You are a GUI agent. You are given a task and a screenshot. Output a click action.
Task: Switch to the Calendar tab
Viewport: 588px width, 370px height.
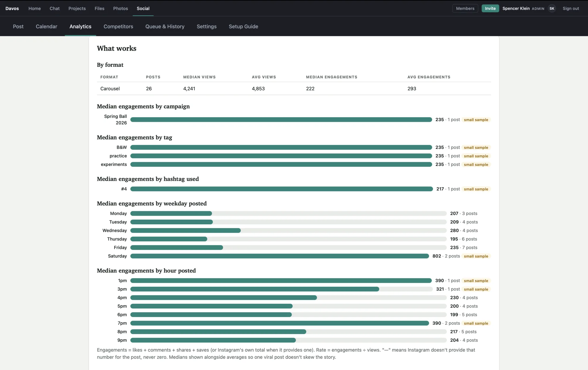click(x=46, y=26)
